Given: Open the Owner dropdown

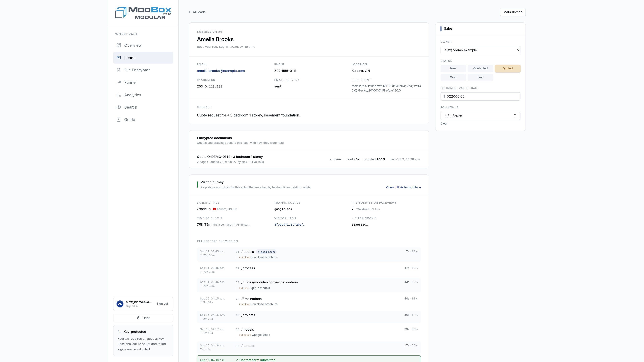Looking at the screenshot, I should (x=480, y=50).
